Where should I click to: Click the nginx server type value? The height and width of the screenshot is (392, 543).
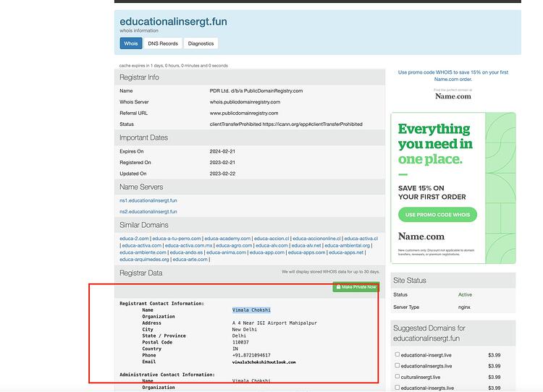coord(464,307)
